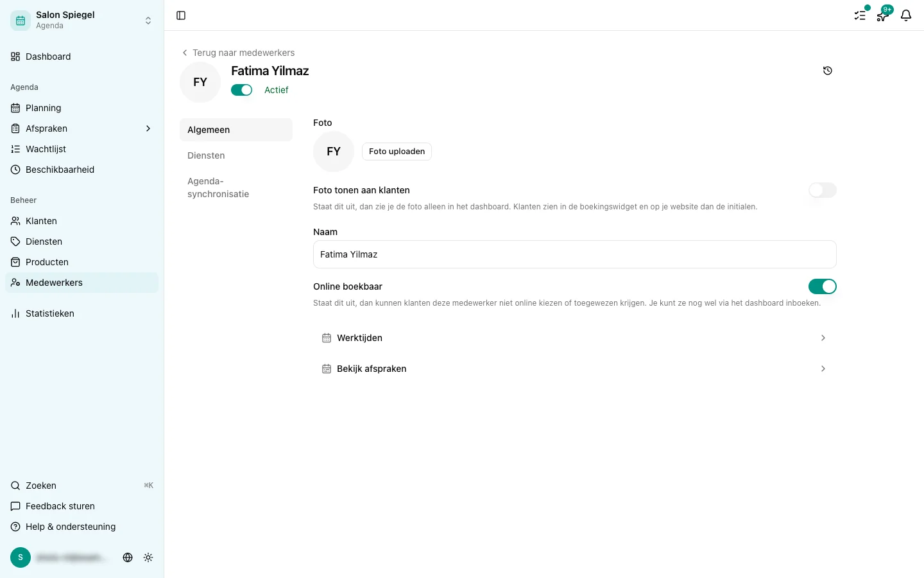The image size is (924, 578).
Task: Open Producten in sidebar
Action: click(82, 262)
